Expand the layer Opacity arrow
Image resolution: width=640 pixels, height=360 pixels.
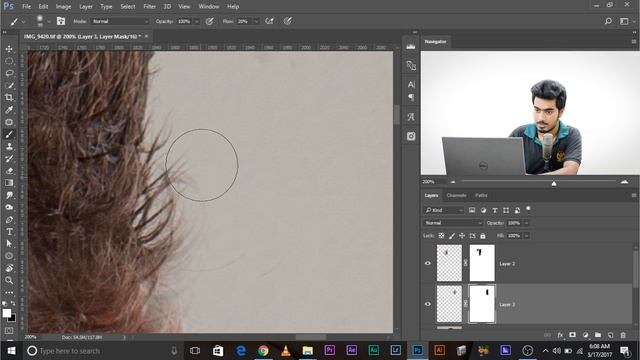[x=527, y=223]
